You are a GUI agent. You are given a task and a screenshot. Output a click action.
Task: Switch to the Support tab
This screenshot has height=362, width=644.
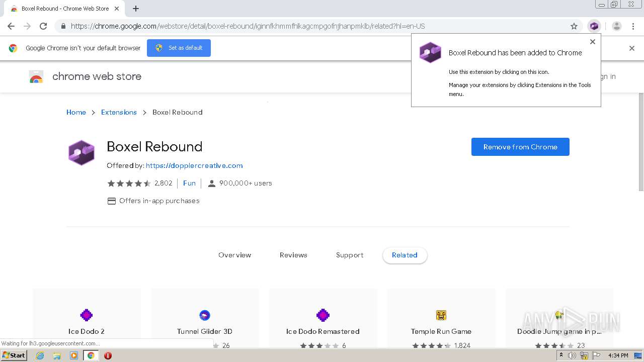(350, 255)
